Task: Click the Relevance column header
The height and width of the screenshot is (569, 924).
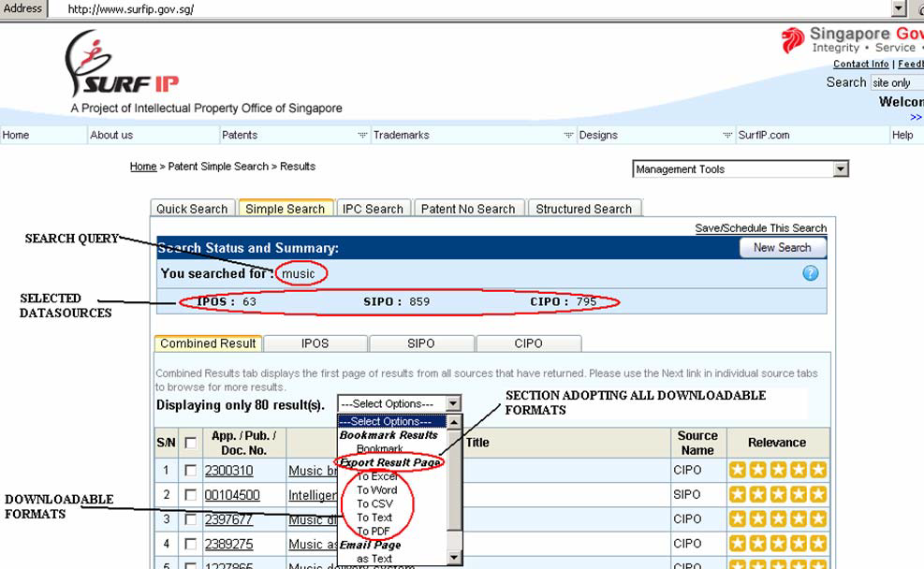Action: 777,443
